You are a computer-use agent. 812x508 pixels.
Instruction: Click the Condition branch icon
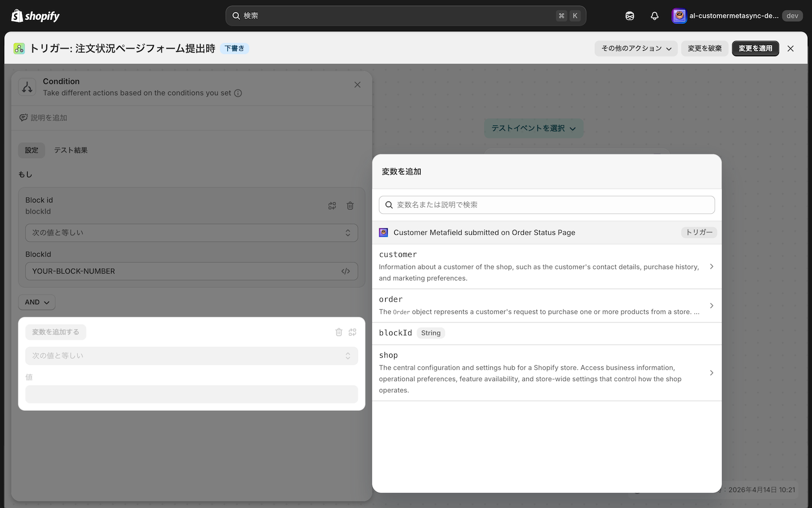point(27,87)
